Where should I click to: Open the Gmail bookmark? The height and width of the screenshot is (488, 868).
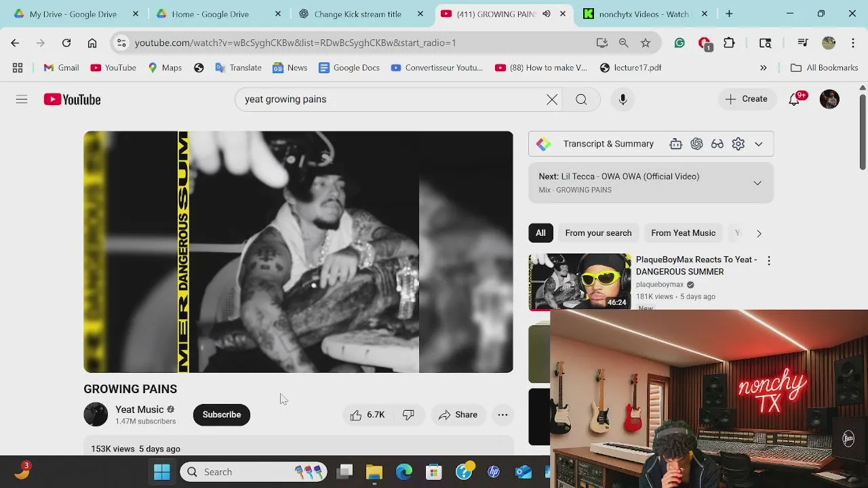[61, 68]
